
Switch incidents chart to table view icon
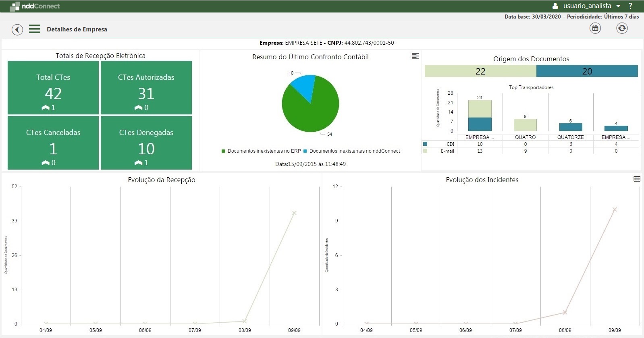(x=637, y=179)
